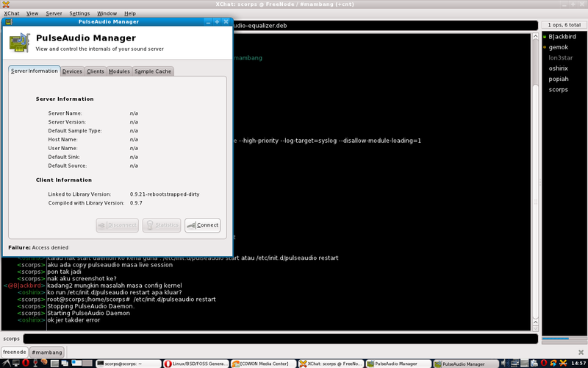
Task: Select user B|ackbird in the user list
Action: pos(562,36)
